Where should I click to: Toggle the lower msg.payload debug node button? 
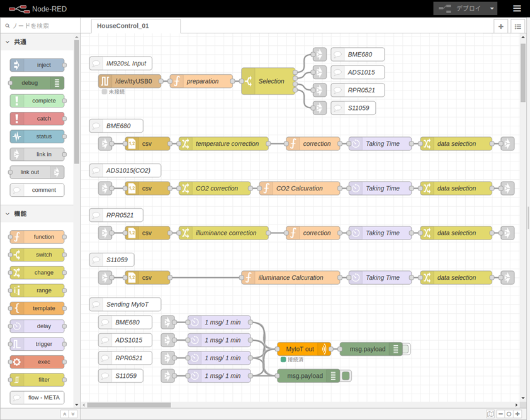pos(346,376)
